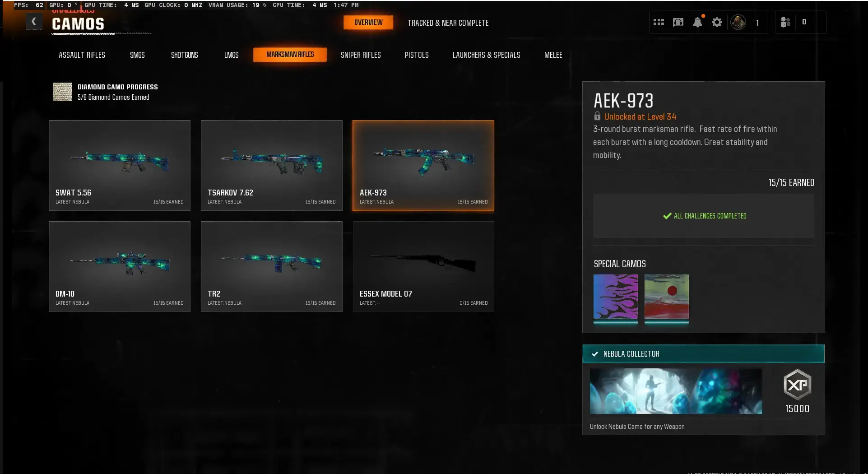Click the Camos page title
The image size is (868, 474).
[x=78, y=24]
